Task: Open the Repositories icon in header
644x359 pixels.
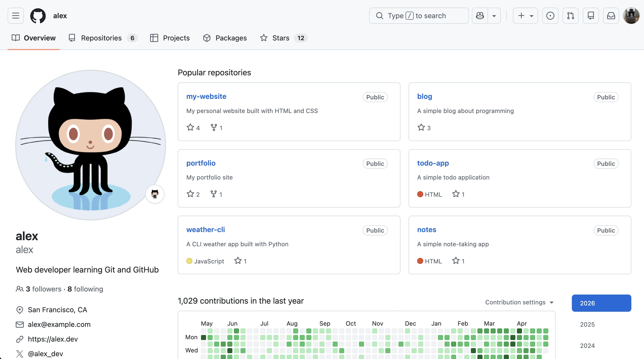Action: [591, 16]
